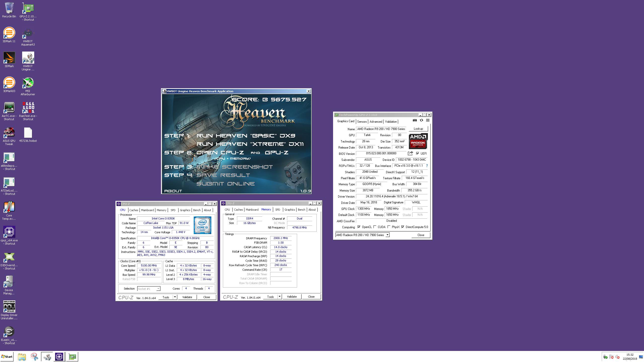Switch to GPU-Z taskbar button

(x=72, y=356)
